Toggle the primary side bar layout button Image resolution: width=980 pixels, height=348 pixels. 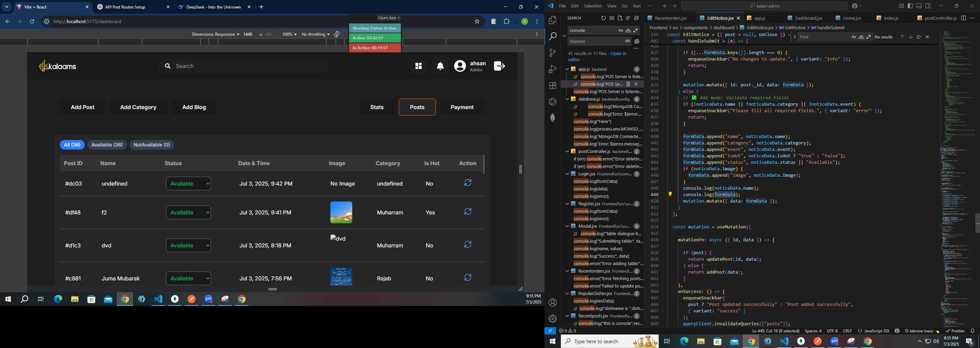910,6
